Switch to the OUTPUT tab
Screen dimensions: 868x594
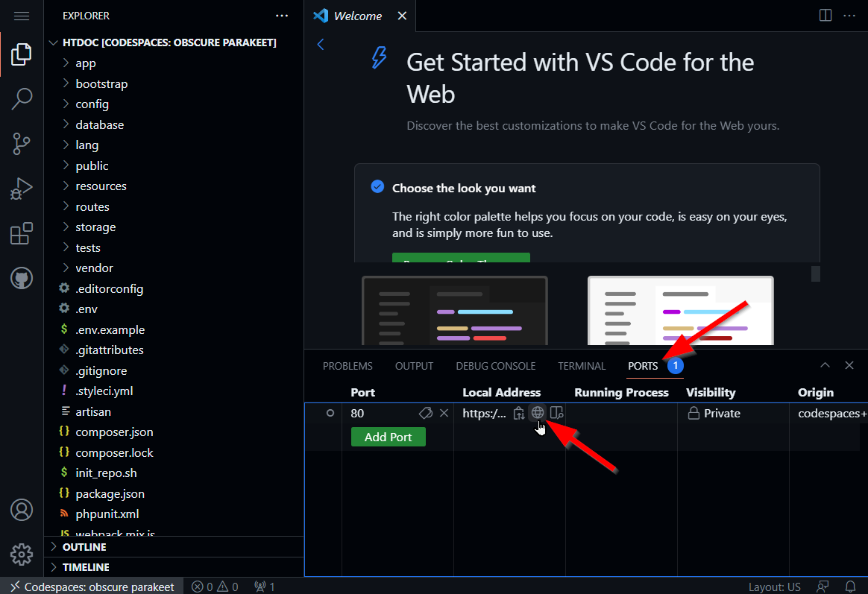(414, 366)
